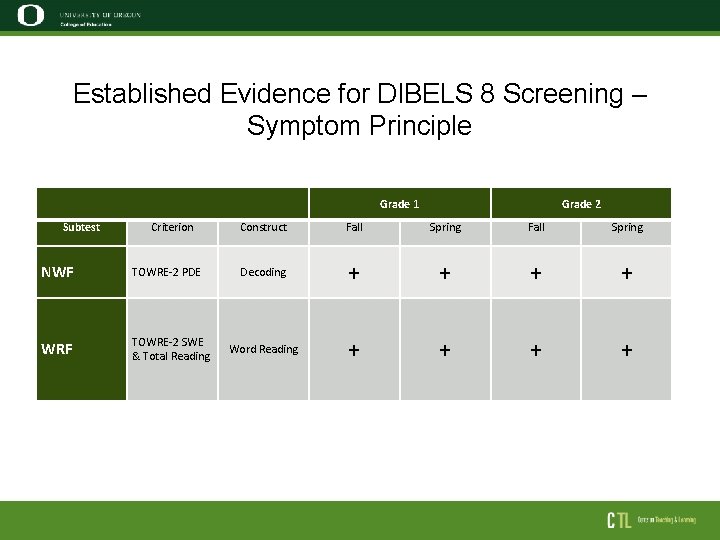Viewport: 720px width, 540px height.
Task: Click the 'Spring' header under Grade 2
Action: (627, 233)
